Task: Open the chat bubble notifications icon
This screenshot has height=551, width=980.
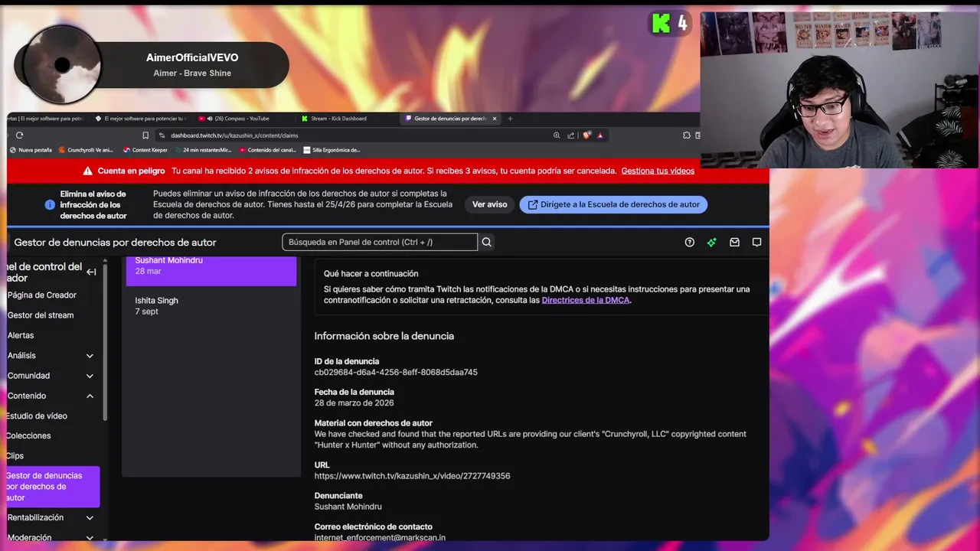Action: [x=756, y=242]
